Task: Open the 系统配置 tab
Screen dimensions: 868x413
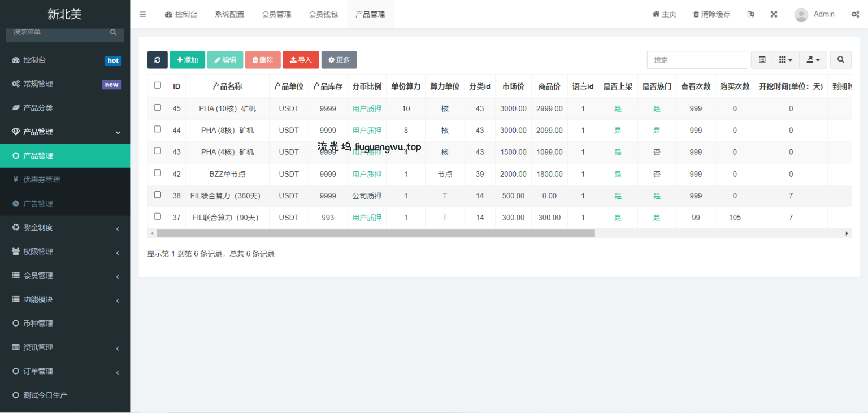Action: coord(229,14)
